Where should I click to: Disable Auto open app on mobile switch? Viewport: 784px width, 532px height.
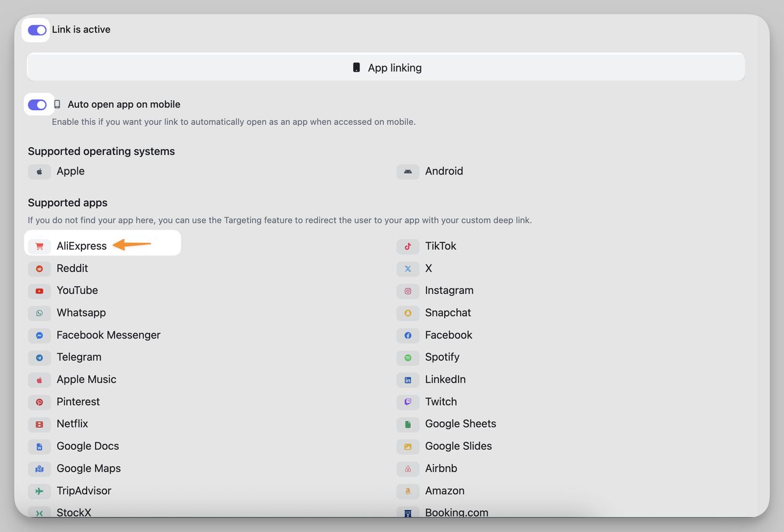click(x=37, y=105)
